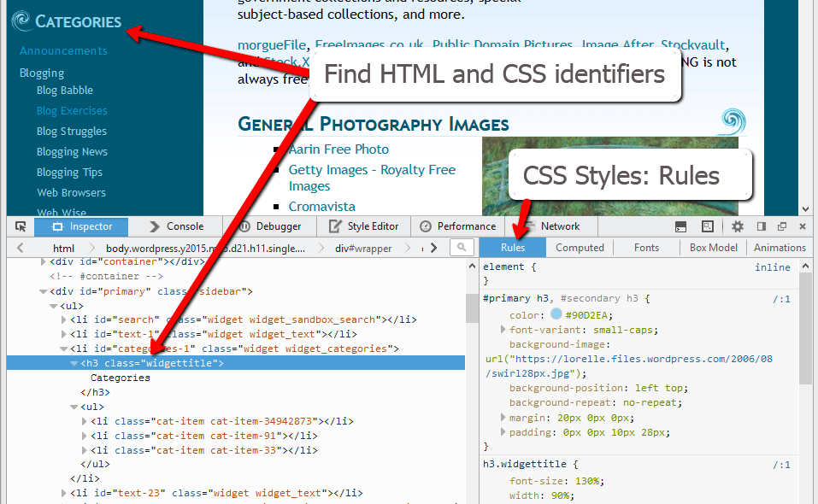Switch to the Inspector tab
The height and width of the screenshot is (504, 818).
(81, 226)
